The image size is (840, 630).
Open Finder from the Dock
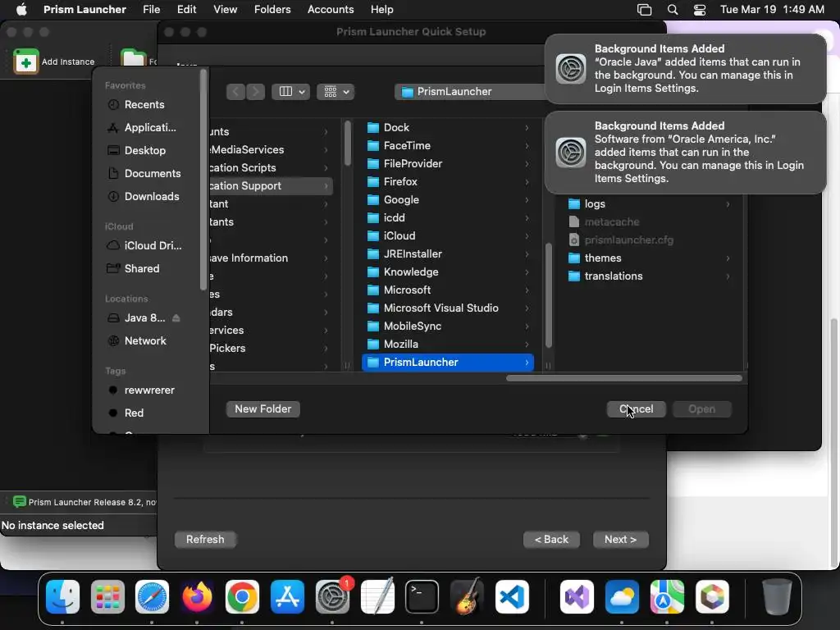[x=62, y=597]
